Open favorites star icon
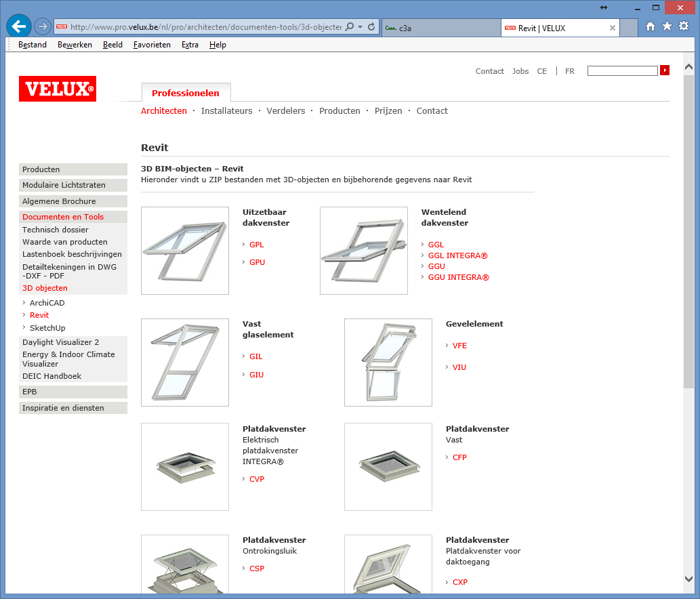 point(667,26)
